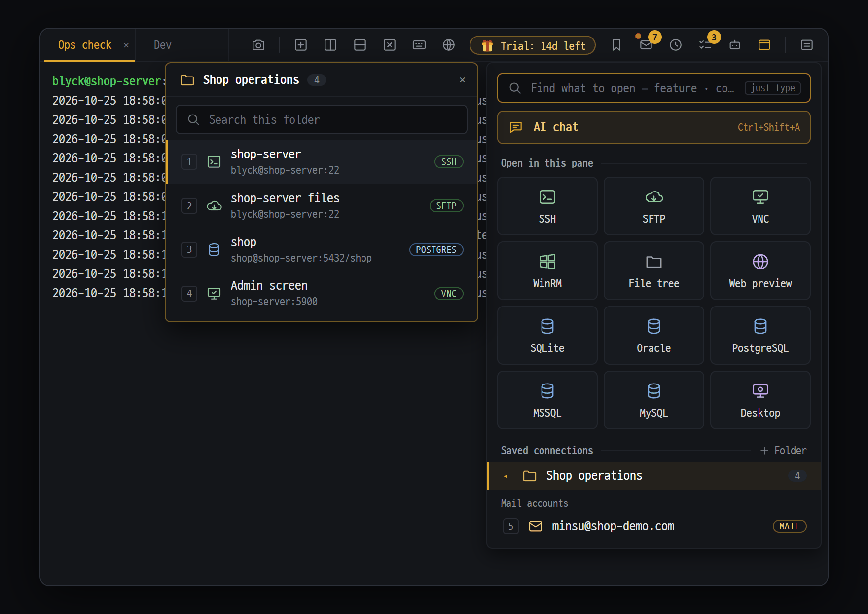Collapse the Shop operations folder row
Screen dimensions: 868x614
[x=654, y=476]
